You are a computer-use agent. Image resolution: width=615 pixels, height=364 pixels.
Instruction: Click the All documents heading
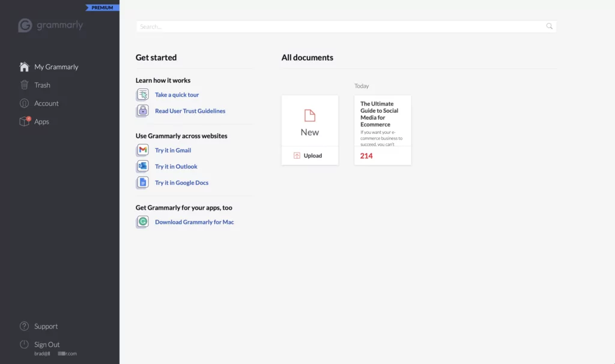coord(307,57)
